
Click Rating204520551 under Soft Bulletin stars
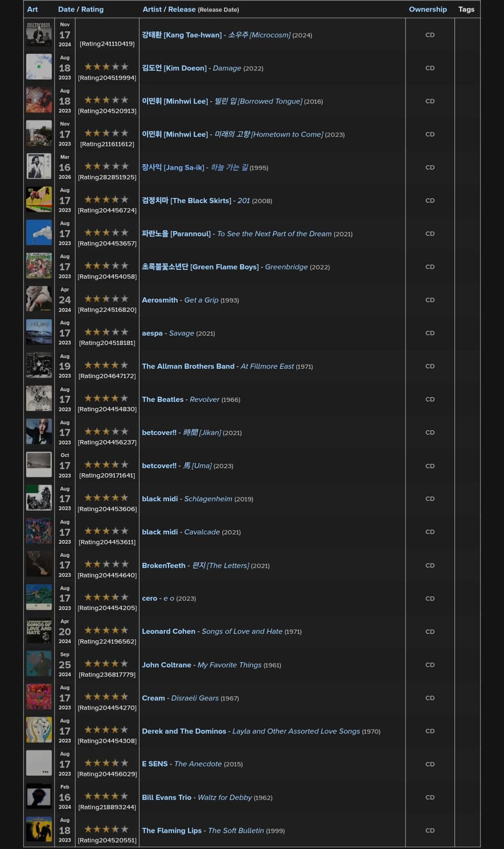107,840
